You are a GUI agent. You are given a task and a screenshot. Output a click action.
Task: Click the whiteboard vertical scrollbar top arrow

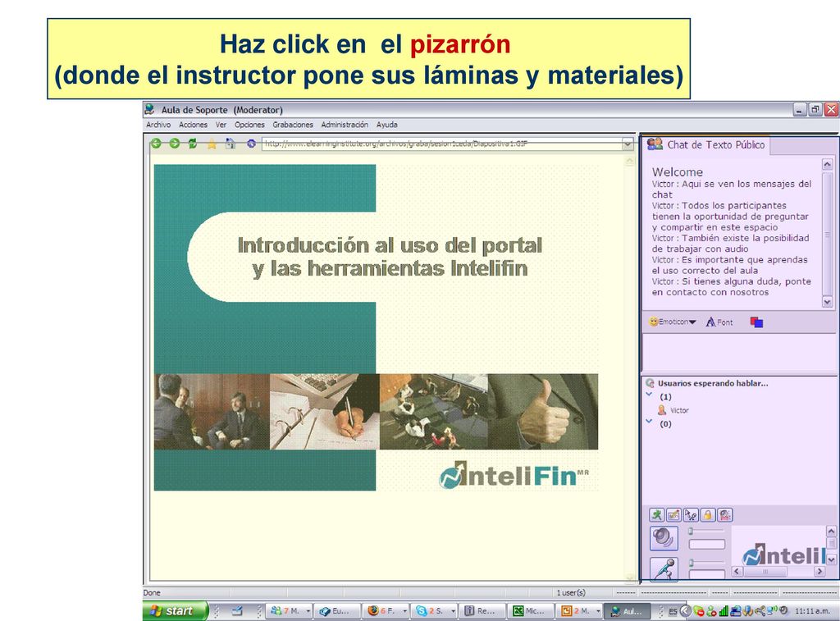click(629, 162)
